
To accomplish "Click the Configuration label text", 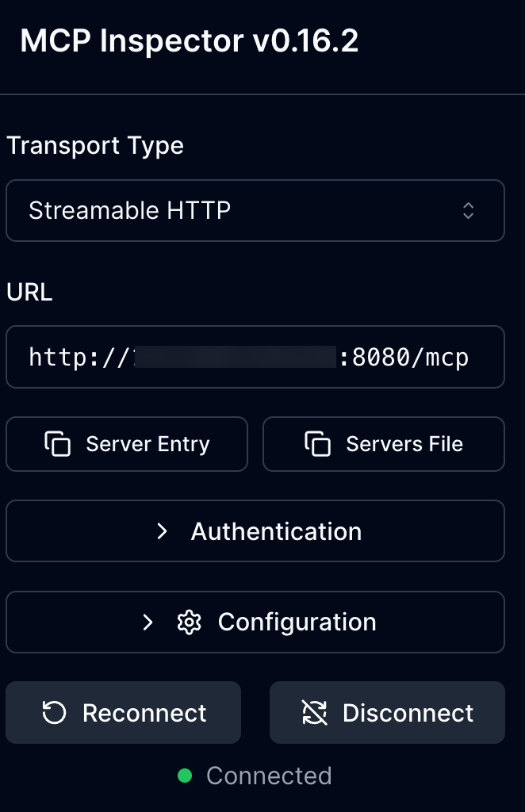I will 297,622.
